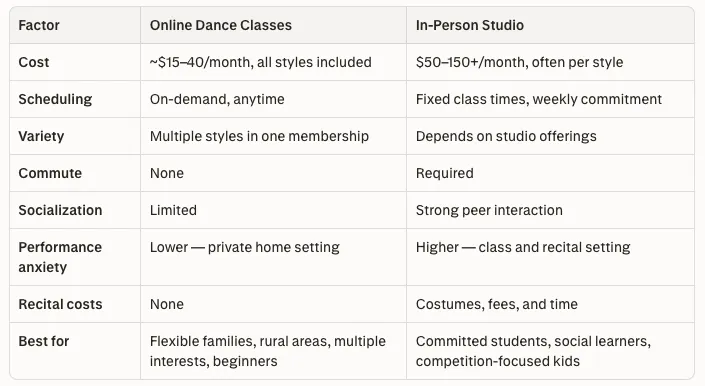705x386 pixels.
Task: Click Fixed class times, weekly commitment cell
Action: (x=539, y=99)
